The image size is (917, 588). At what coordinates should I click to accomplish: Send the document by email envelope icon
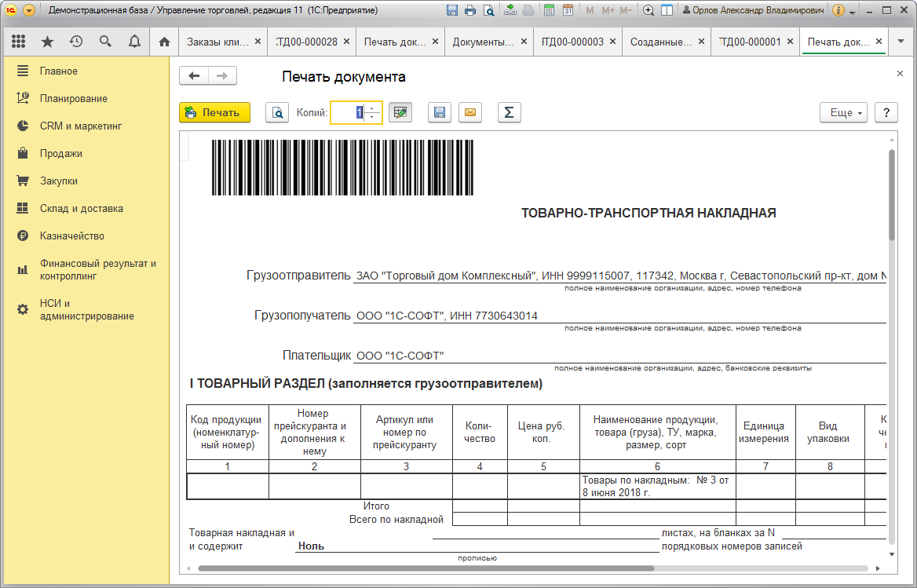pos(470,112)
